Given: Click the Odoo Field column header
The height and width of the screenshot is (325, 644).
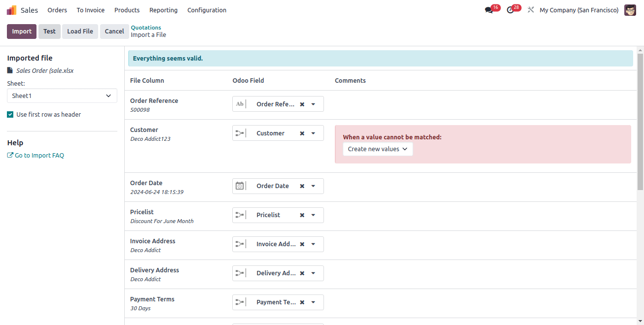Looking at the screenshot, I should 249,81.
